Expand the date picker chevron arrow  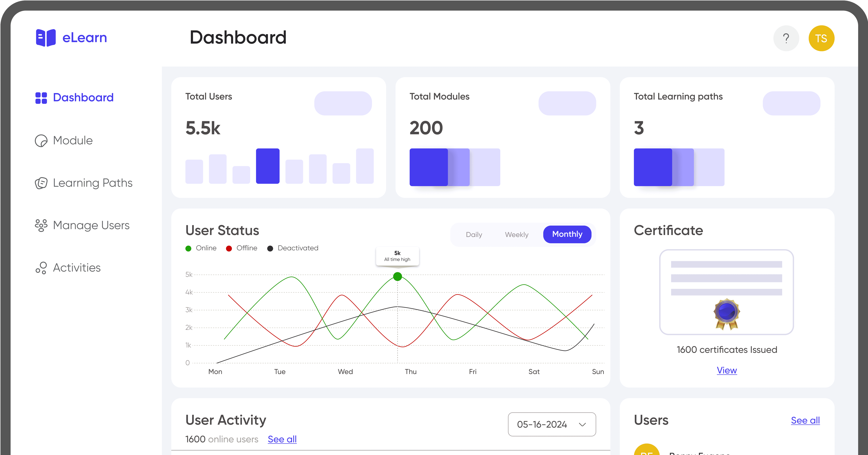click(582, 425)
